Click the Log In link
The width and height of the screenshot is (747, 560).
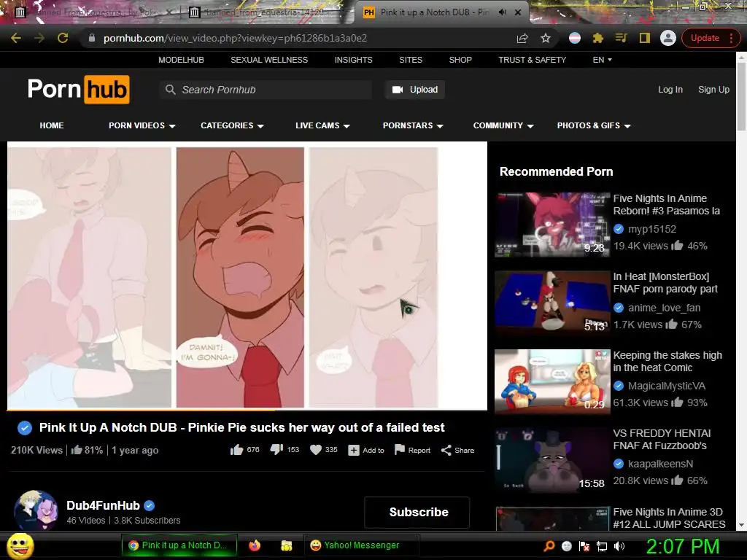pos(670,90)
